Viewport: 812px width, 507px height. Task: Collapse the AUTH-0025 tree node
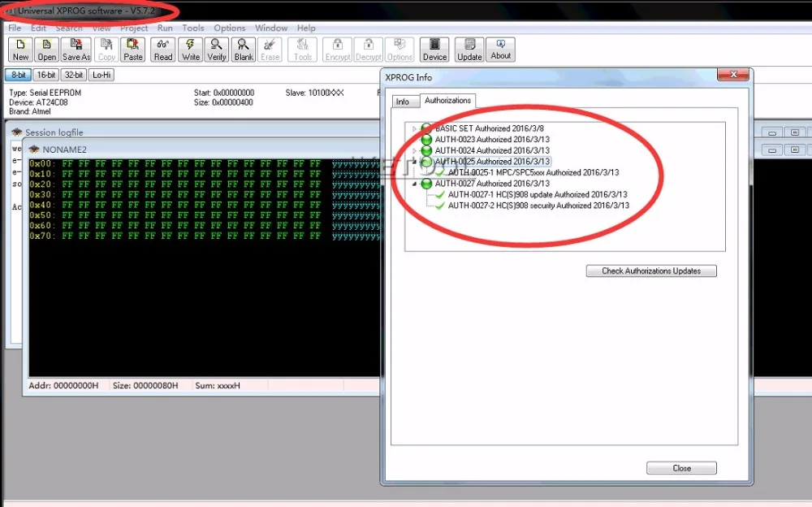(414, 162)
